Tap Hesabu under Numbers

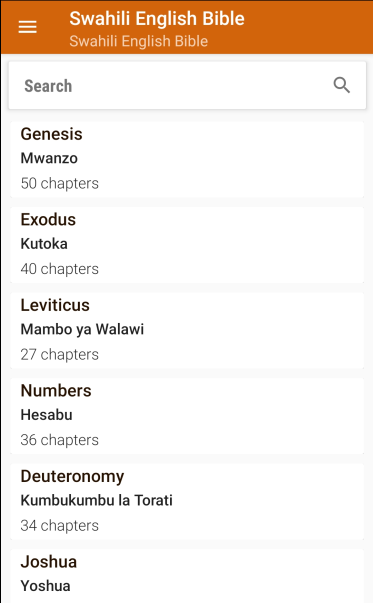pos(47,415)
